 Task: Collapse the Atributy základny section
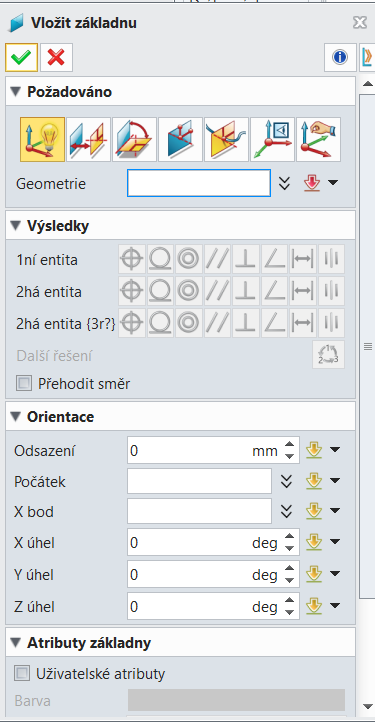point(16,642)
